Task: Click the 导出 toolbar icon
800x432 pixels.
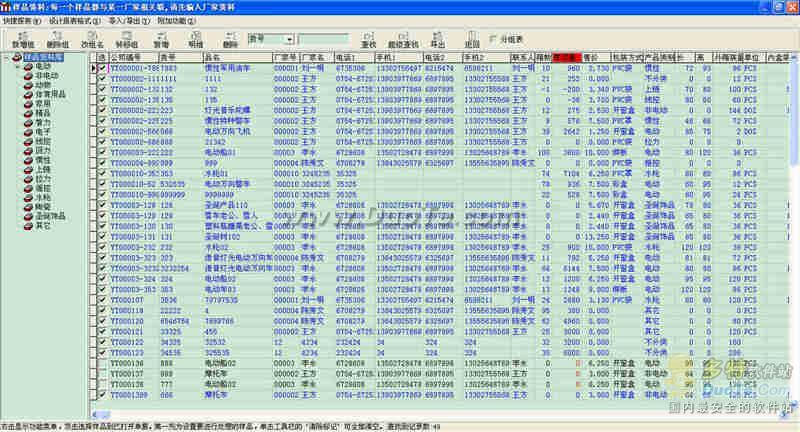Action: click(437, 37)
